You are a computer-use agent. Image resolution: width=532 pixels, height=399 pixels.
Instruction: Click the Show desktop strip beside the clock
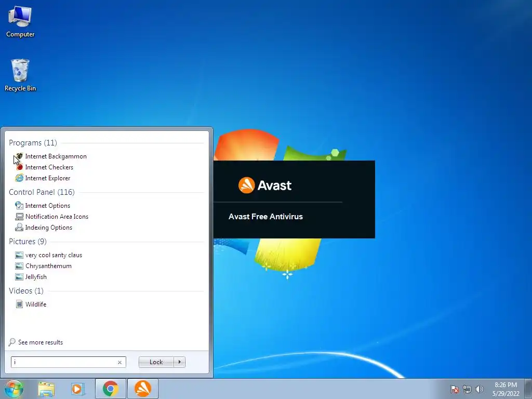click(528, 389)
